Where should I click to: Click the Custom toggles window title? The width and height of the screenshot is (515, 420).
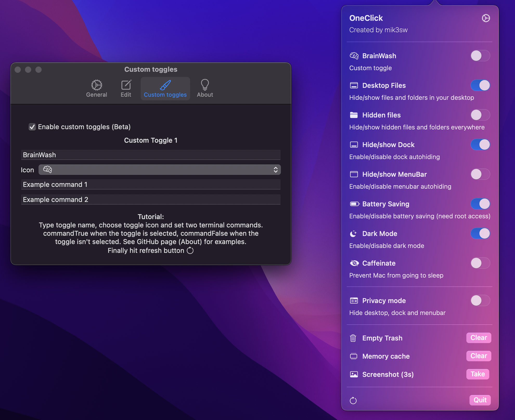pos(151,69)
